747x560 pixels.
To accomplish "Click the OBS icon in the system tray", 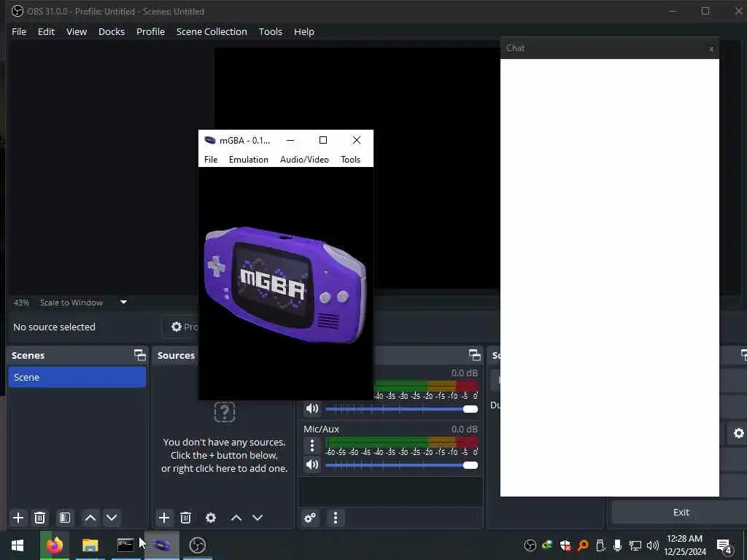I will 530,545.
